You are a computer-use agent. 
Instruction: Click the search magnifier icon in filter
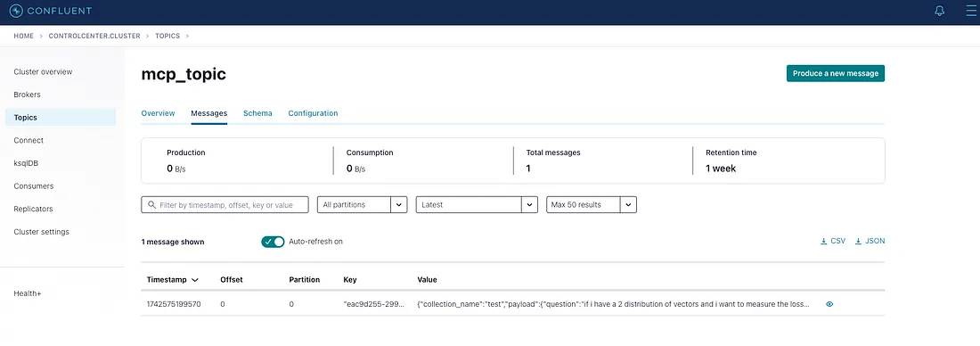coord(151,204)
